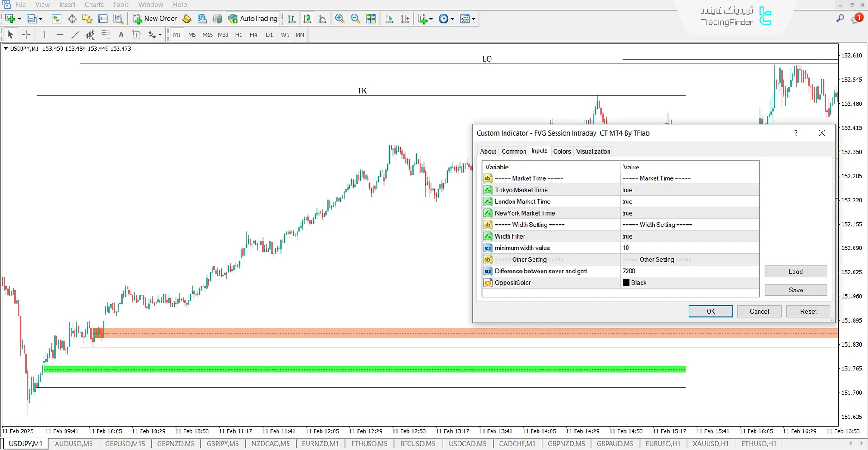Enable chart auto scroll
868x450 pixels.
(389, 19)
